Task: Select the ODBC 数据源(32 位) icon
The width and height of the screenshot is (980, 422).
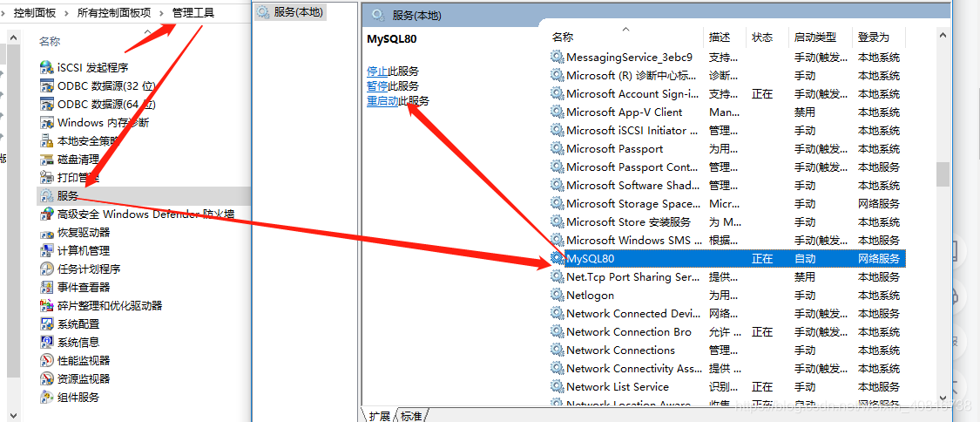Action: [47, 85]
